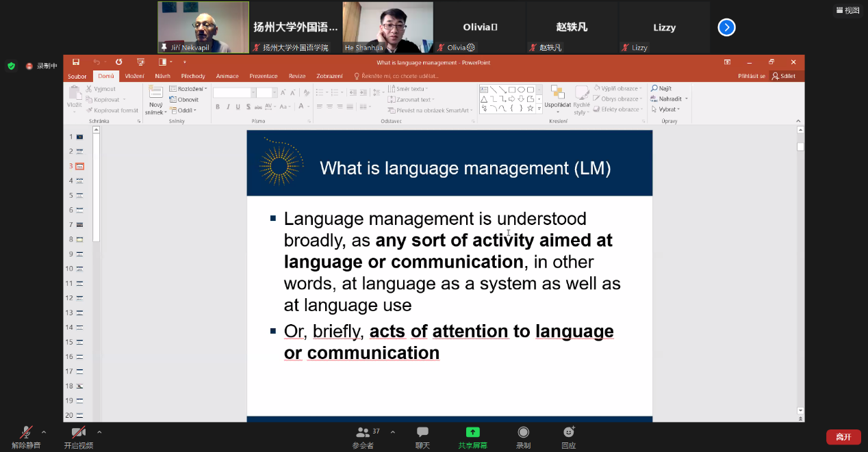This screenshot has height=452, width=868.
Task: Switch to the Vložení ribbon tab
Action: (x=134, y=76)
